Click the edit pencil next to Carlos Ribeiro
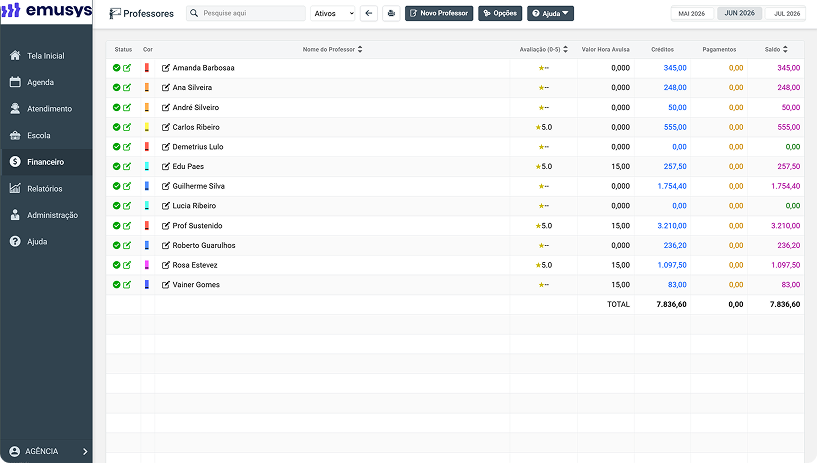This screenshot has height=463, width=817. [166, 127]
